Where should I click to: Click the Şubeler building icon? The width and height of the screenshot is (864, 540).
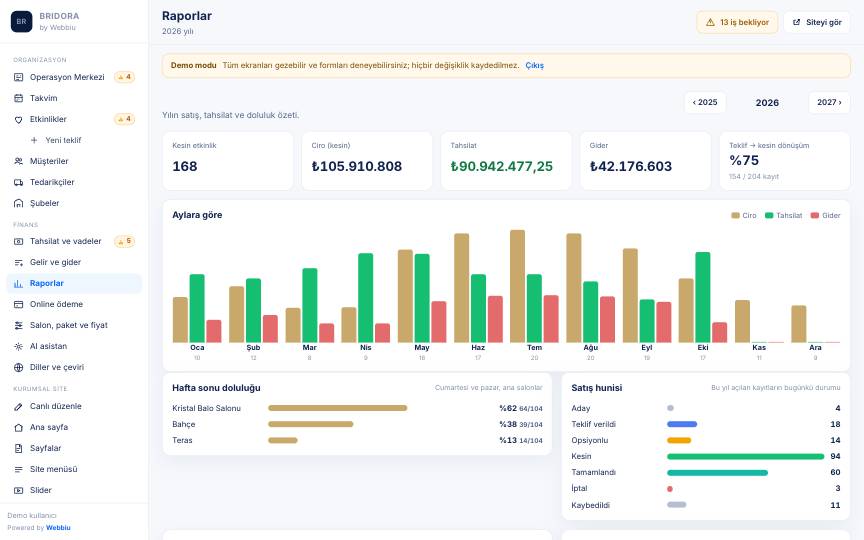tap(18, 203)
